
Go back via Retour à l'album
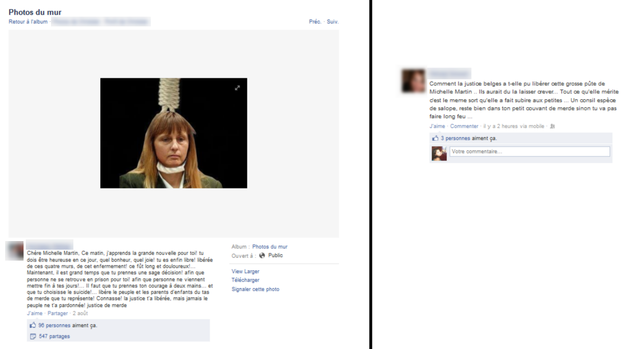(x=28, y=22)
